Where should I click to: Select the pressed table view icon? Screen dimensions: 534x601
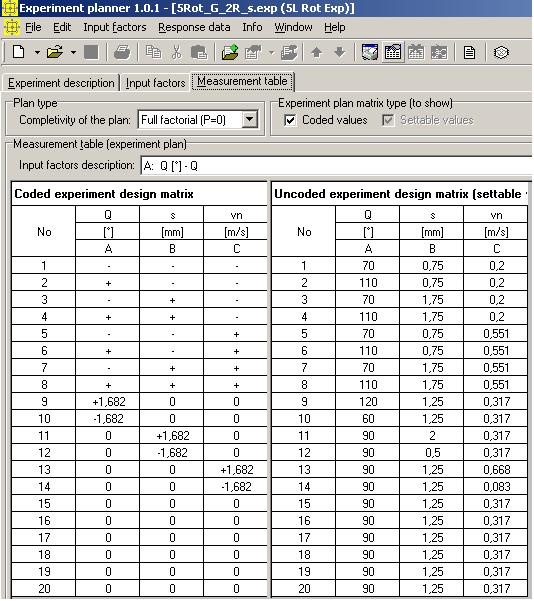coord(393,52)
